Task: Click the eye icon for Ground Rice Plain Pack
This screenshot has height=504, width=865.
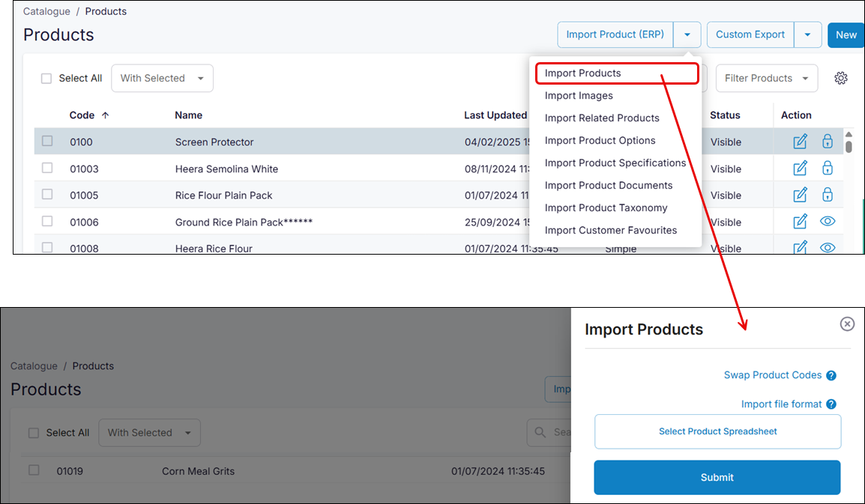Action: click(828, 222)
